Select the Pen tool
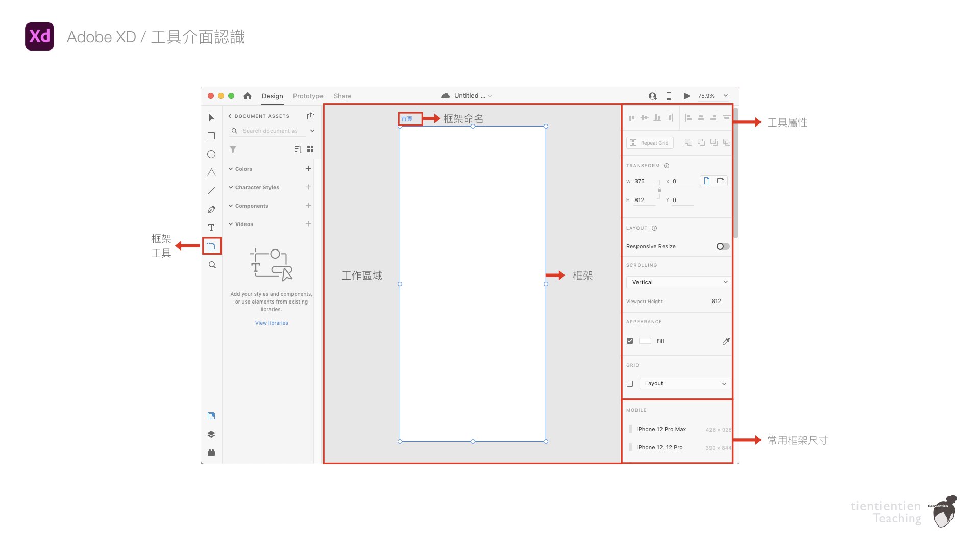Screen dimensions: 980x551 (211, 209)
